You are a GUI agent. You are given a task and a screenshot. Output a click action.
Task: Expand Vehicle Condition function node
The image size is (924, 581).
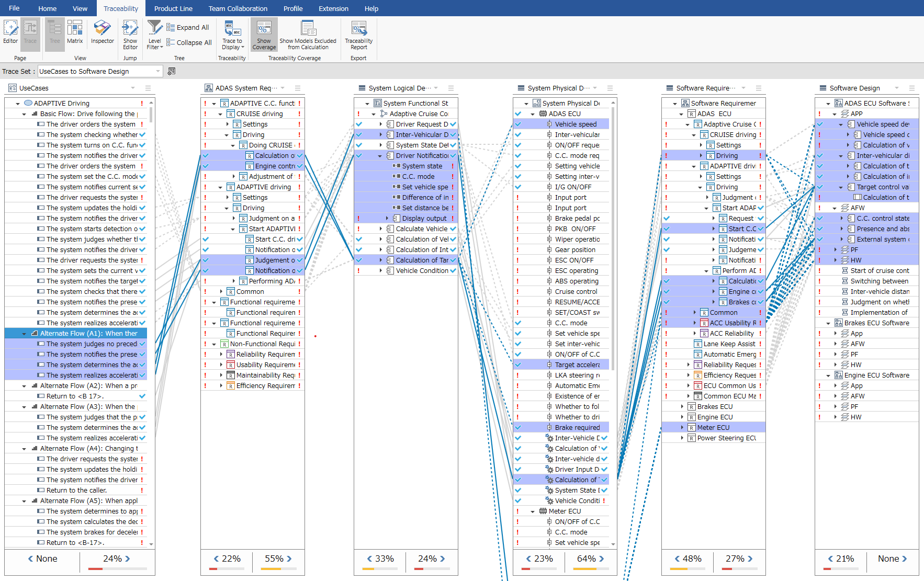(380, 270)
